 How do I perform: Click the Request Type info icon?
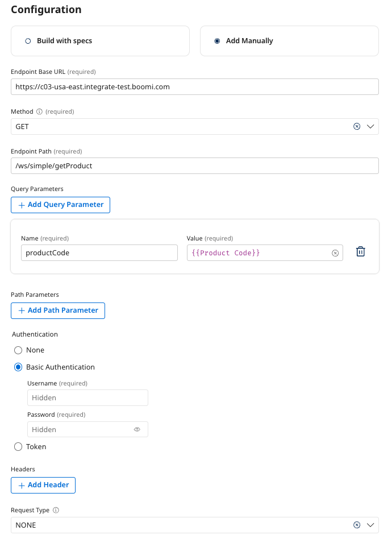pyautogui.click(x=56, y=510)
